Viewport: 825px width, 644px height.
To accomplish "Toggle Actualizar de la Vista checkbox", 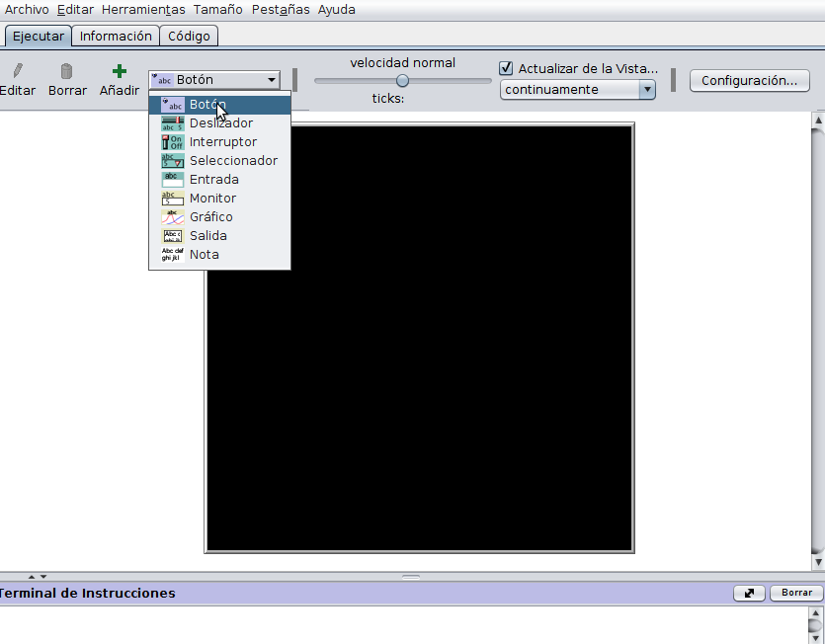I will (506, 68).
